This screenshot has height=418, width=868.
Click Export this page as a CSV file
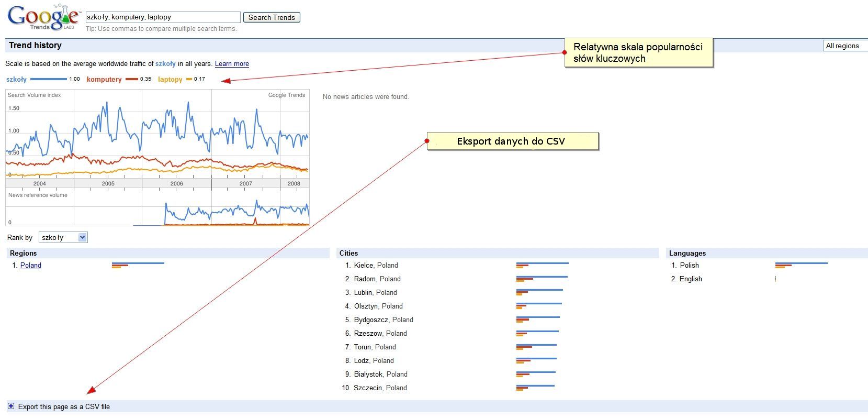(x=64, y=406)
